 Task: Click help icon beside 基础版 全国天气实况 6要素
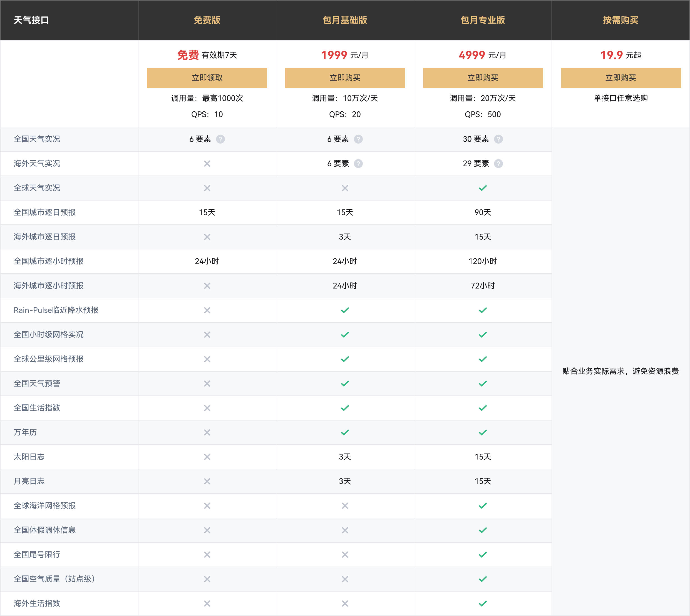click(358, 139)
